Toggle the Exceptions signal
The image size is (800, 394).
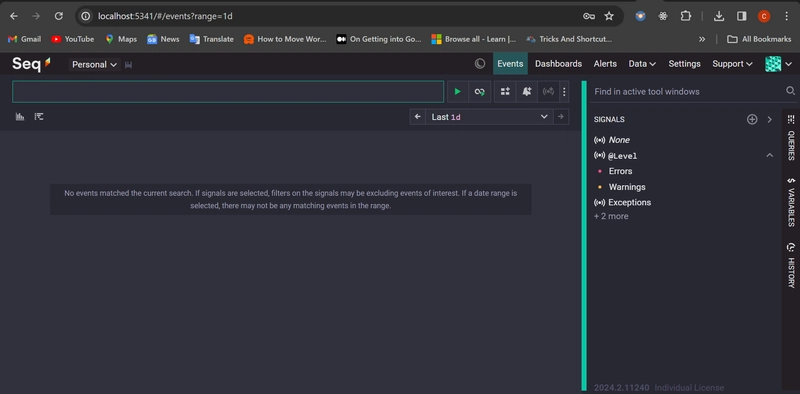(x=622, y=203)
